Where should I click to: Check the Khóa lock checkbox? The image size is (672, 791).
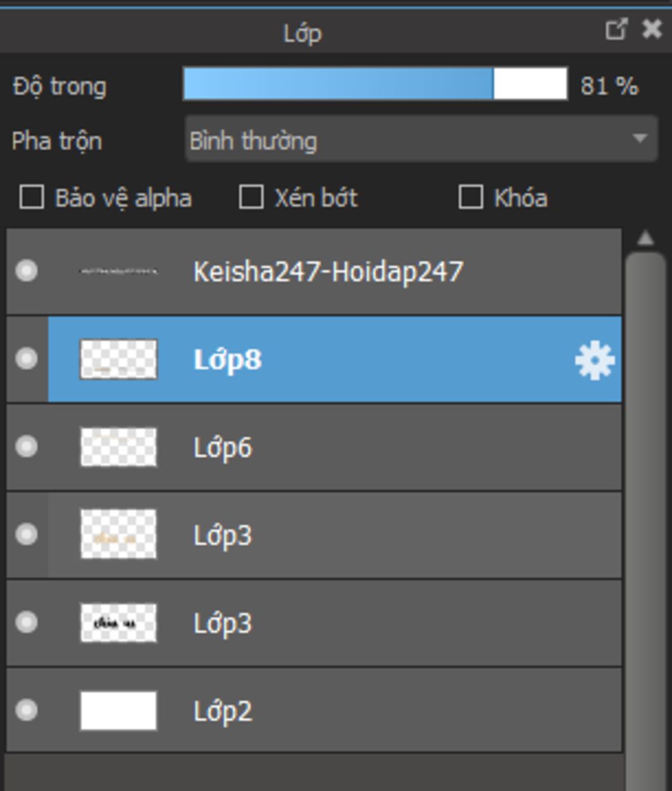[x=471, y=197]
